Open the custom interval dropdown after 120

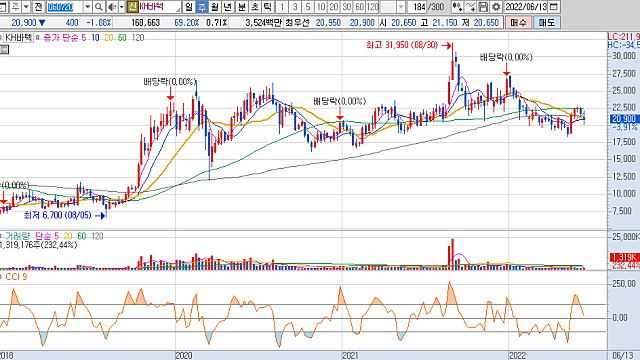click(x=401, y=7)
